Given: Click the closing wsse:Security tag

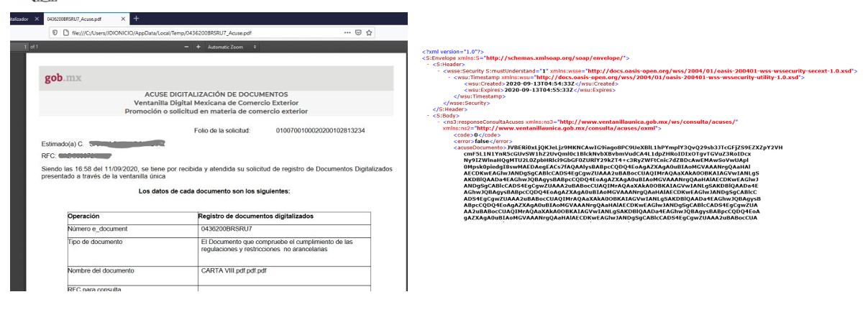Looking at the screenshot, I should pos(466,103).
